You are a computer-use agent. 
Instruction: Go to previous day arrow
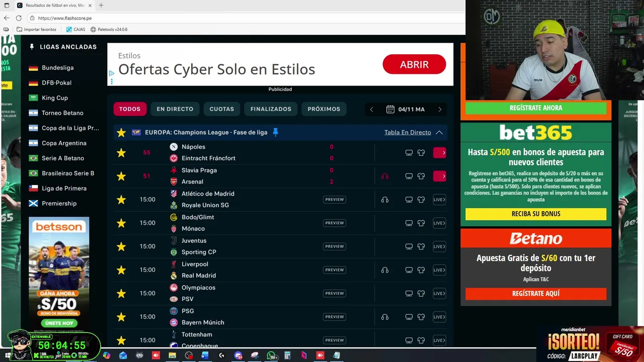372,109
